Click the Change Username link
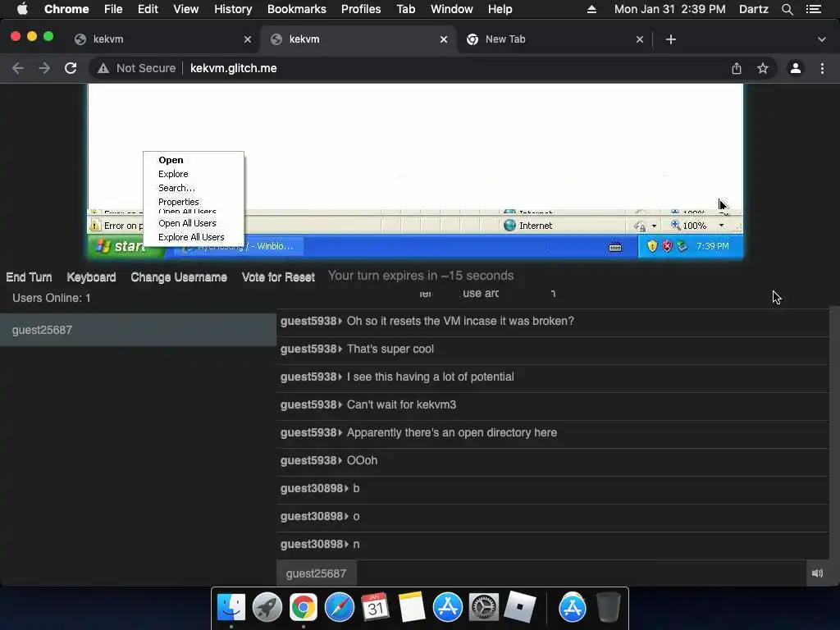Viewport: 840px width, 630px height. pyautogui.click(x=179, y=277)
